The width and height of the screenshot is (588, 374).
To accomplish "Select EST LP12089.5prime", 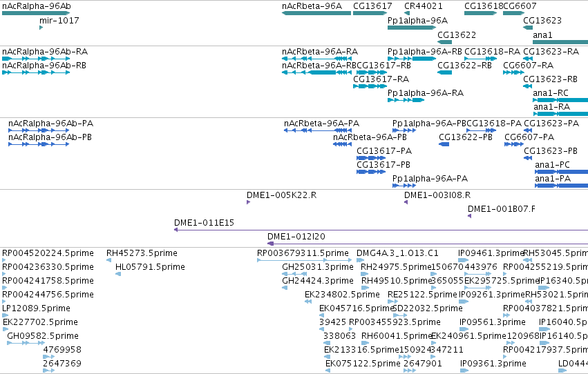I will 6,315.
